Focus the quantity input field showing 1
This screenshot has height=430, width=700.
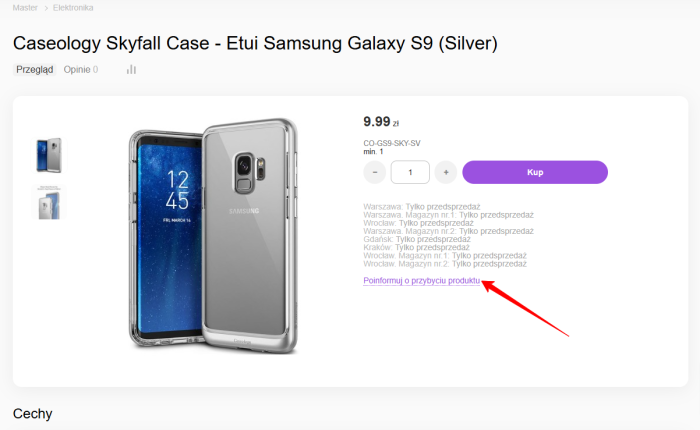410,172
